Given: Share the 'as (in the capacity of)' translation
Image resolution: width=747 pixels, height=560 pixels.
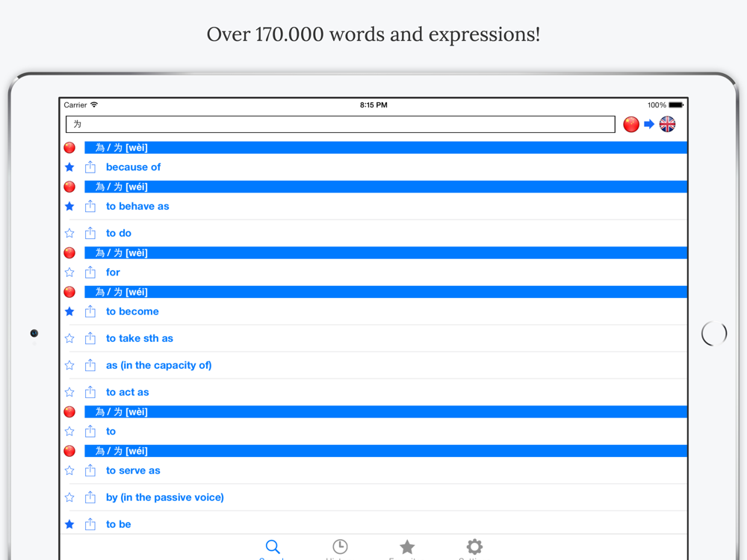Looking at the screenshot, I should coord(90,365).
